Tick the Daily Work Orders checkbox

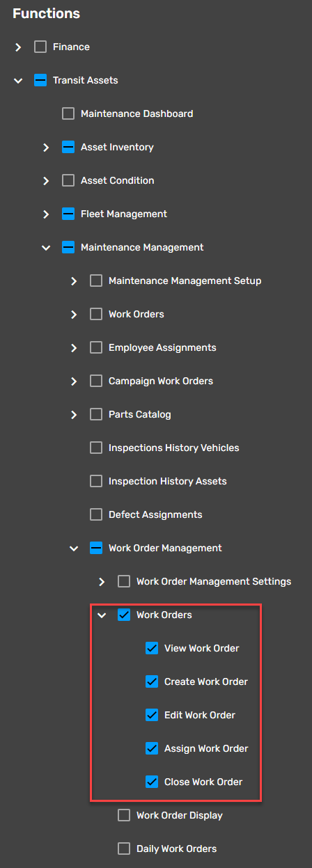124,849
